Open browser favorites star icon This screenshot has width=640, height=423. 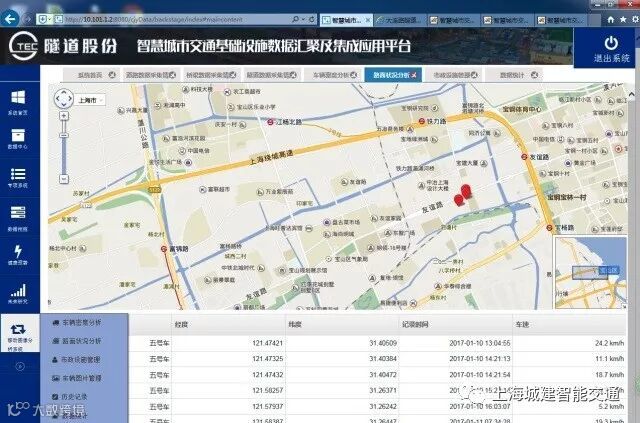click(x=623, y=19)
